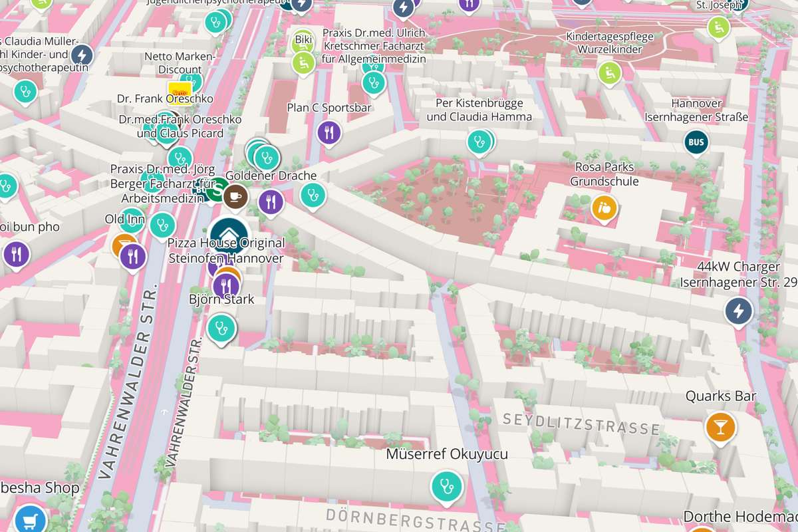Open the Björn Stark stethoscope marker
Image resolution: width=798 pixels, height=532 pixels.
tap(221, 328)
